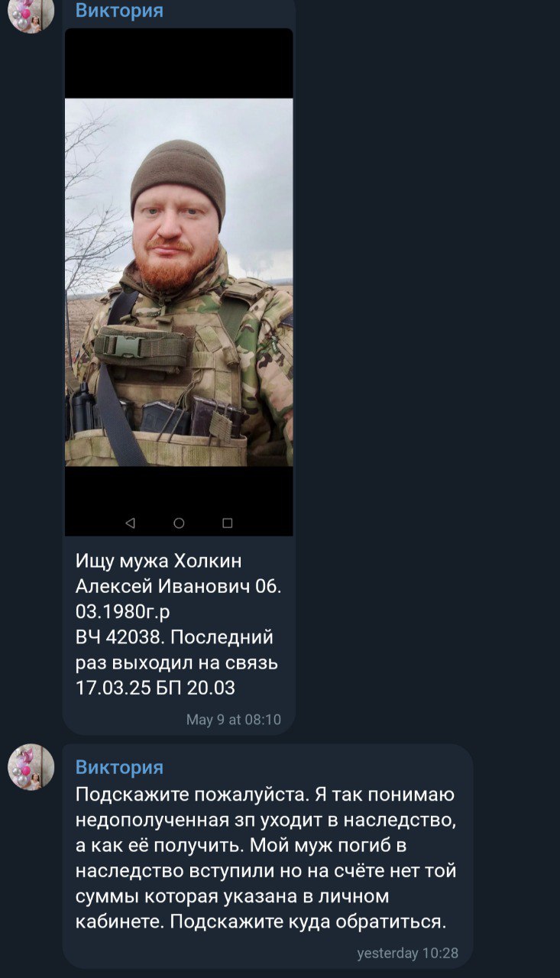Tap the home circle icon inside the photo

tap(179, 523)
